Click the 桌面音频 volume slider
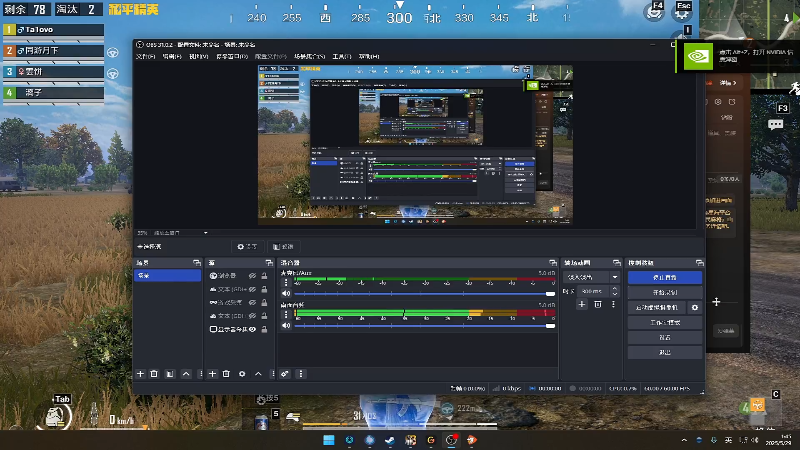This screenshot has width=800, height=450. (424, 326)
